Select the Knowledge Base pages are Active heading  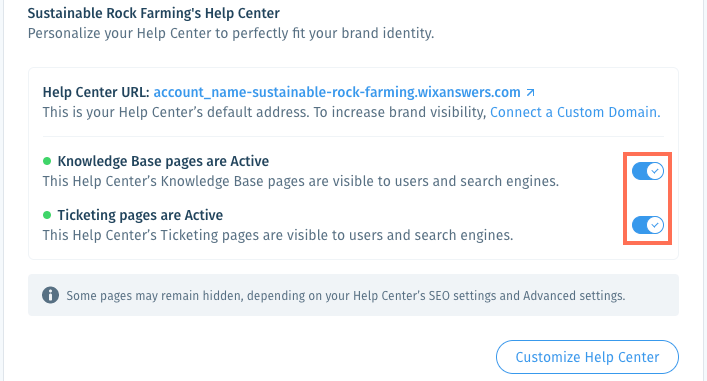163,161
